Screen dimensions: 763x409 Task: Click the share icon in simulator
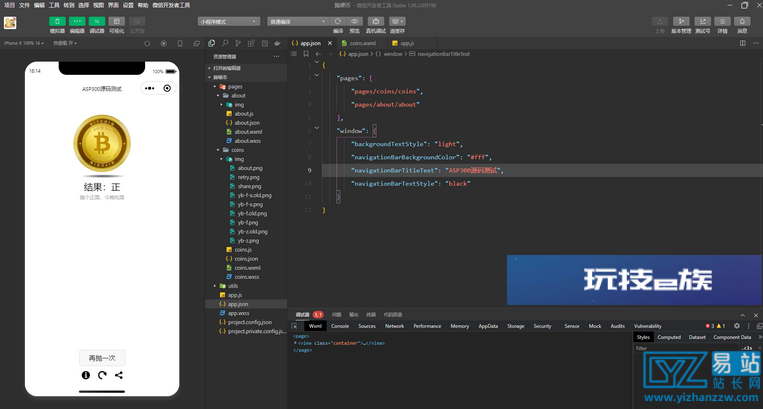(x=119, y=375)
